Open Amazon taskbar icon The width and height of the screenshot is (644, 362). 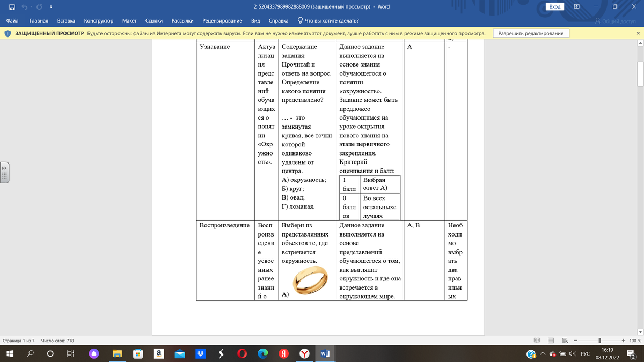point(159,354)
